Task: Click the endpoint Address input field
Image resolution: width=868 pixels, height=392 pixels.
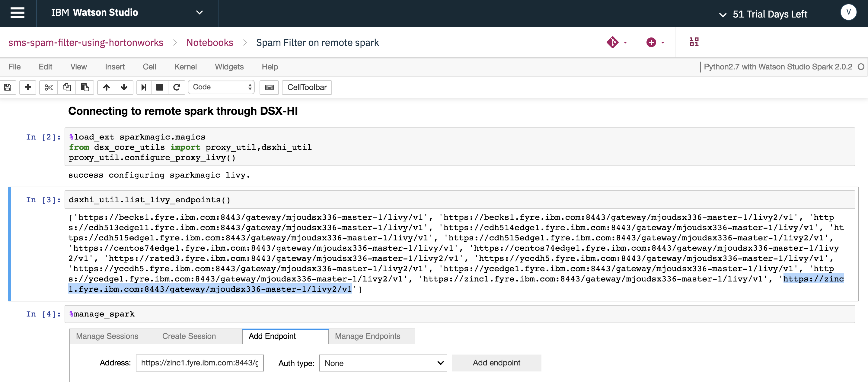Action: tap(199, 363)
